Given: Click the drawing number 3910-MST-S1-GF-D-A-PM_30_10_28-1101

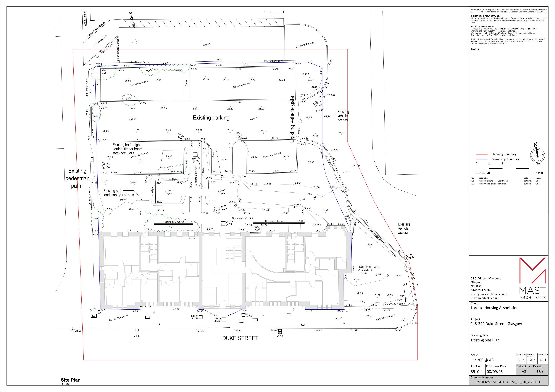Looking at the screenshot, I should tap(508, 382).
